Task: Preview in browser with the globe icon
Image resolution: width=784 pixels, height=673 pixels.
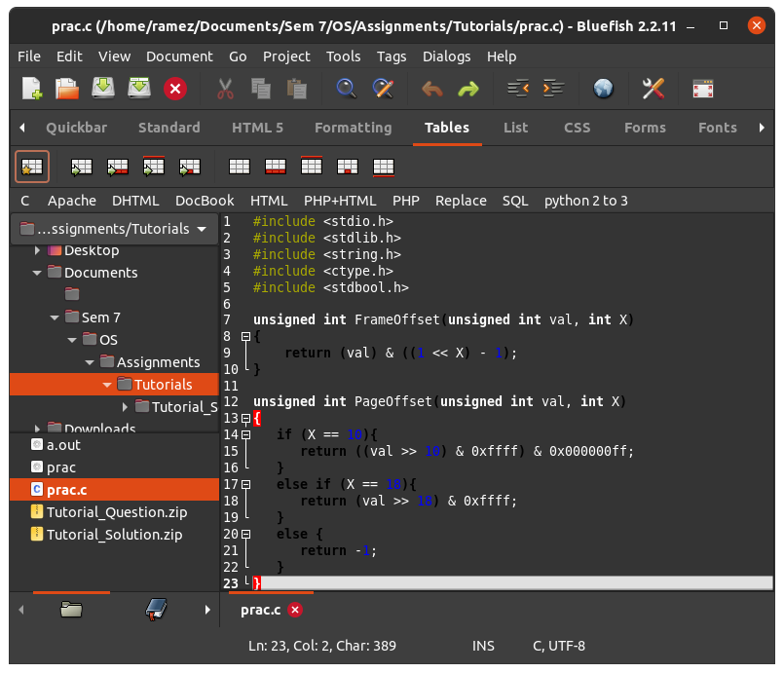Action: coord(603,90)
